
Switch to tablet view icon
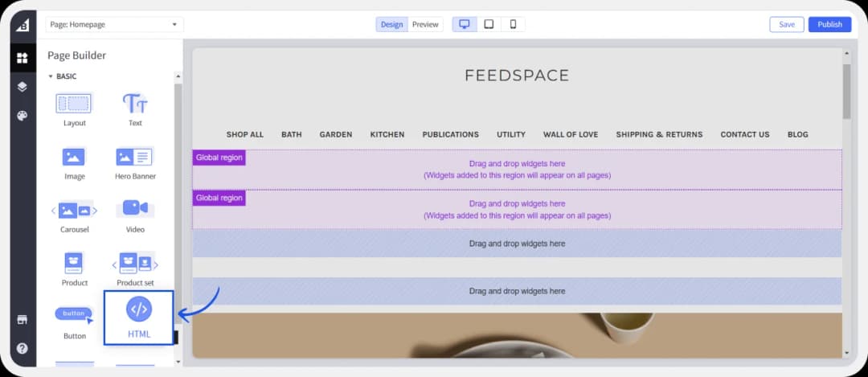coord(489,24)
